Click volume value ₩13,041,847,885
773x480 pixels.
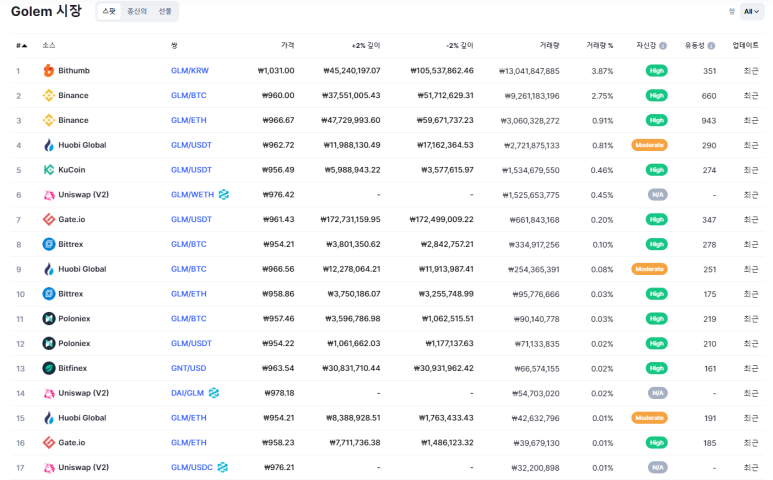(x=529, y=71)
